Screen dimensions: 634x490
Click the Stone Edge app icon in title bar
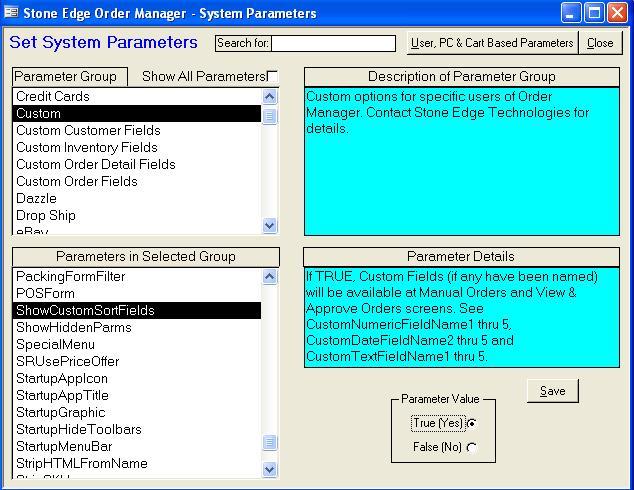pos(11,13)
